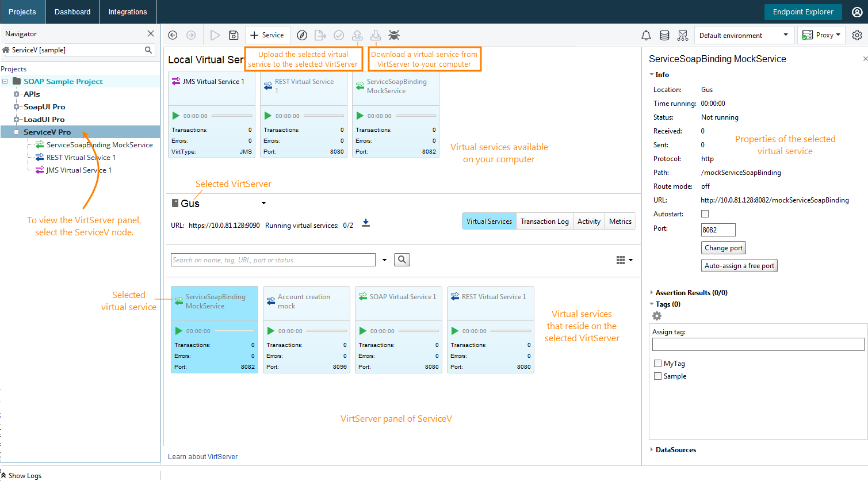Click the download arrow next to running services
Screen dimensions: 868x481
366,223
